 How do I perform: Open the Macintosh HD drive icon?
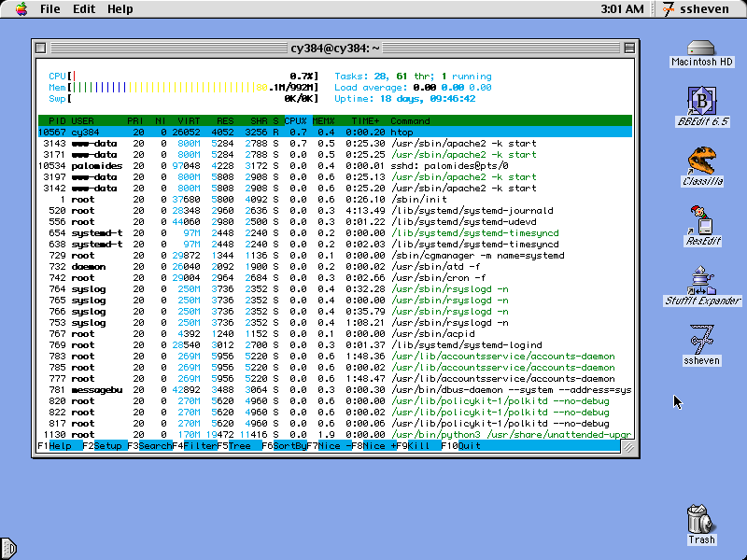pyautogui.click(x=701, y=49)
